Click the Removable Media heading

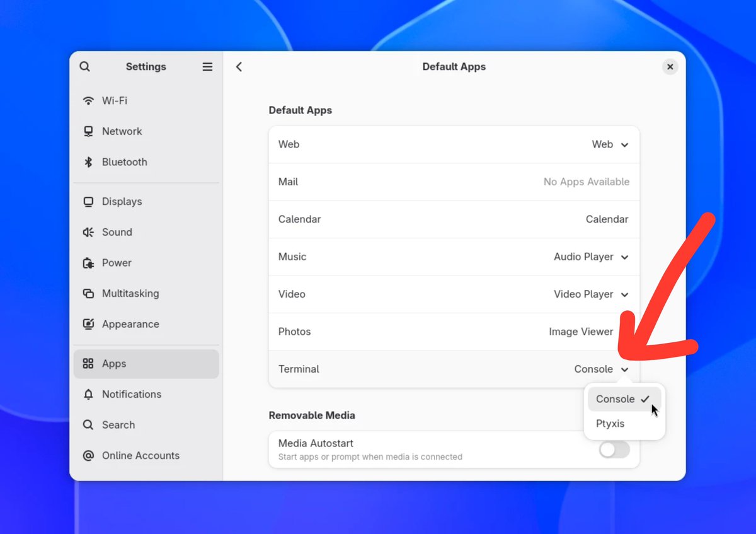(312, 415)
